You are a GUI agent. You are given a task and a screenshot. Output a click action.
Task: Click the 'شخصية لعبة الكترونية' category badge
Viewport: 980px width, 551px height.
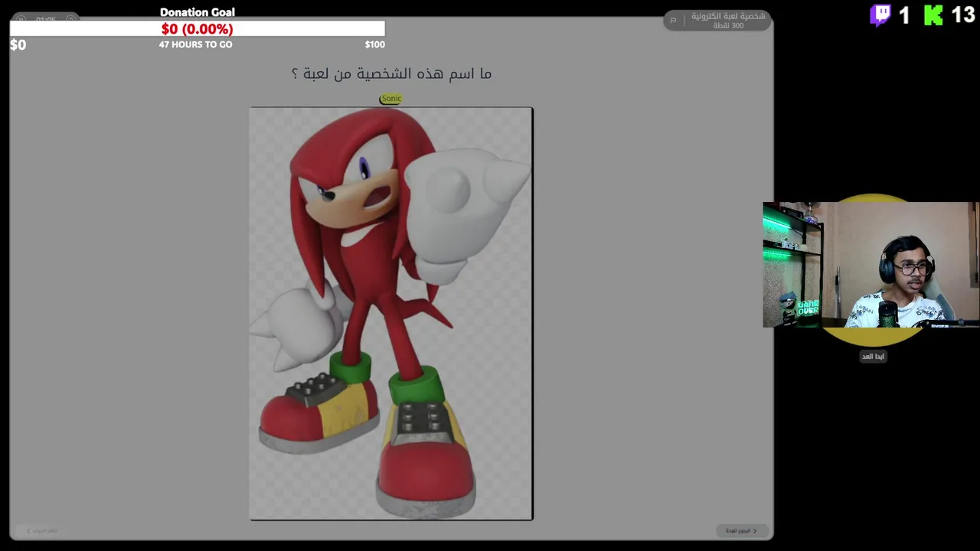(717, 21)
